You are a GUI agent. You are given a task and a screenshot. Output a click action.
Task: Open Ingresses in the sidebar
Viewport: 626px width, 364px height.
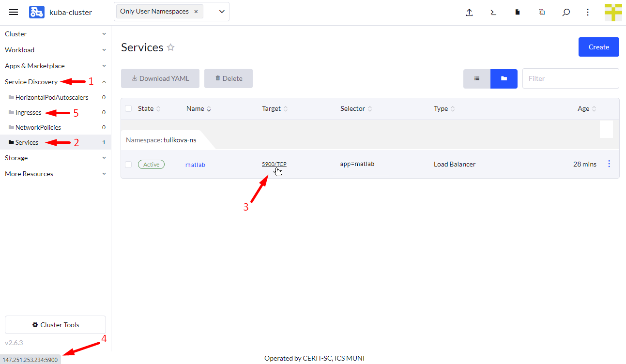pos(28,112)
